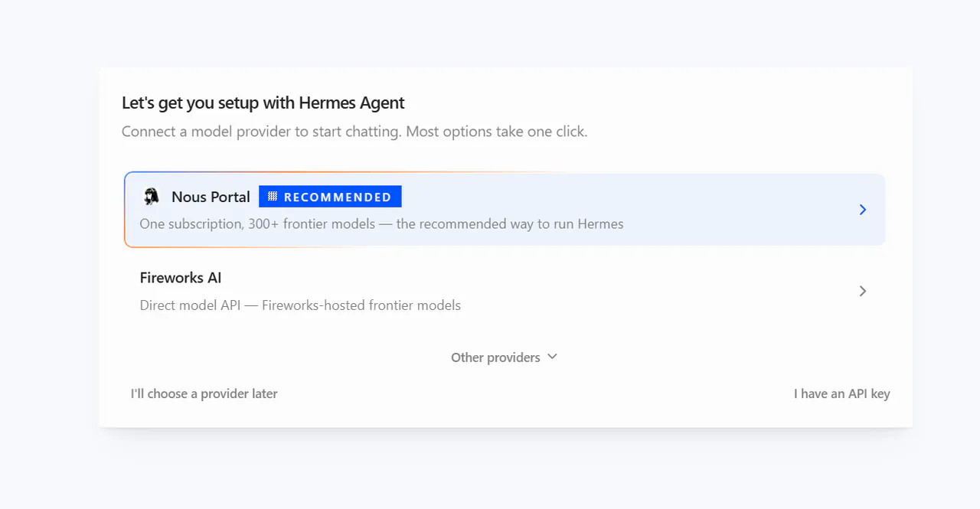Click the grid icon in the Recommended badge

click(x=272, y=197)
